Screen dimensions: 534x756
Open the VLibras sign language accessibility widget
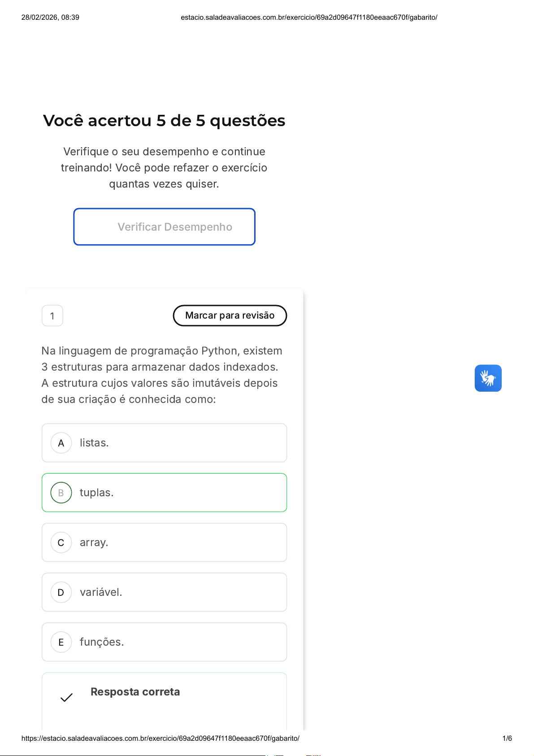click(488, 378)
